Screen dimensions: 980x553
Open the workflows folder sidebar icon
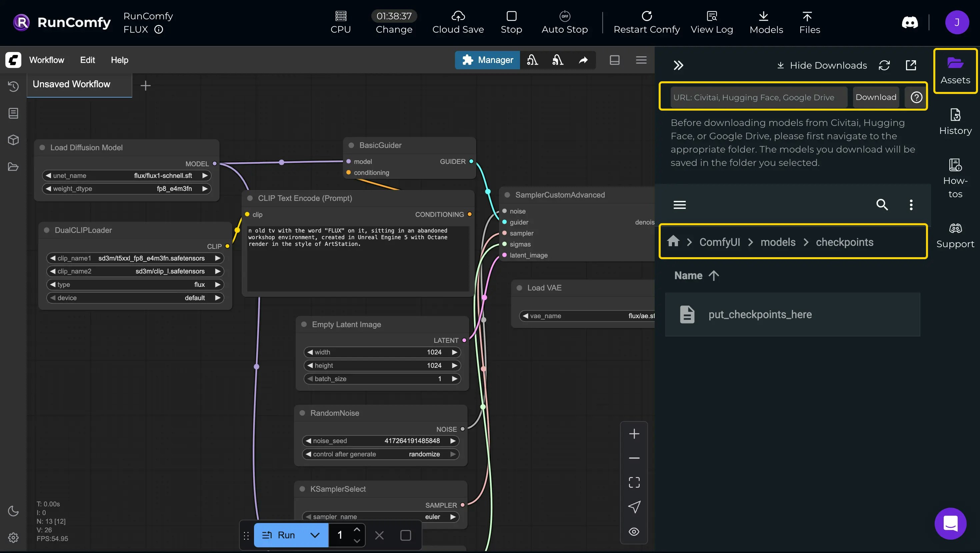(x=13, y=167)
